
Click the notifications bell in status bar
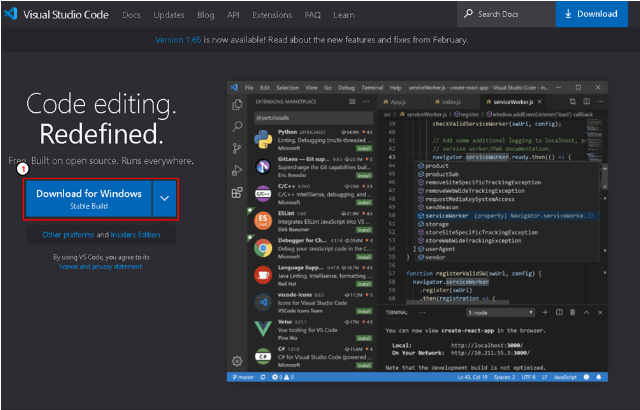tap(599, 377)
